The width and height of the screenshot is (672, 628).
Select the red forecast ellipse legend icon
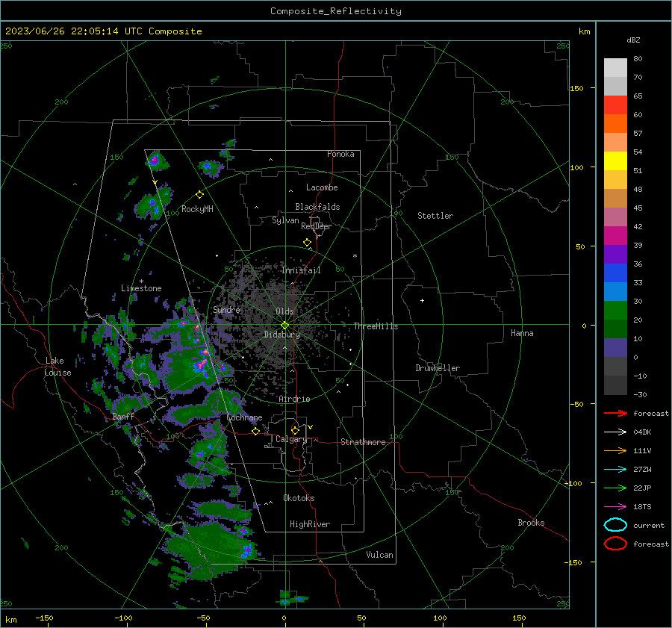(615, 544)
